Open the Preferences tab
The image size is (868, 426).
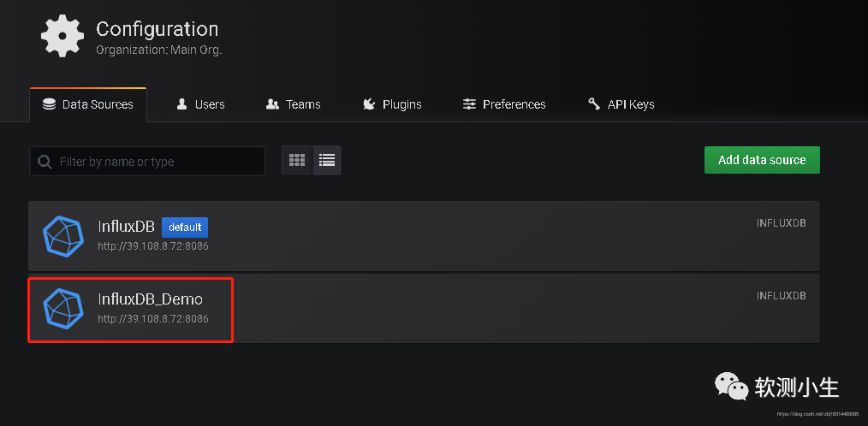click(503, 104)
